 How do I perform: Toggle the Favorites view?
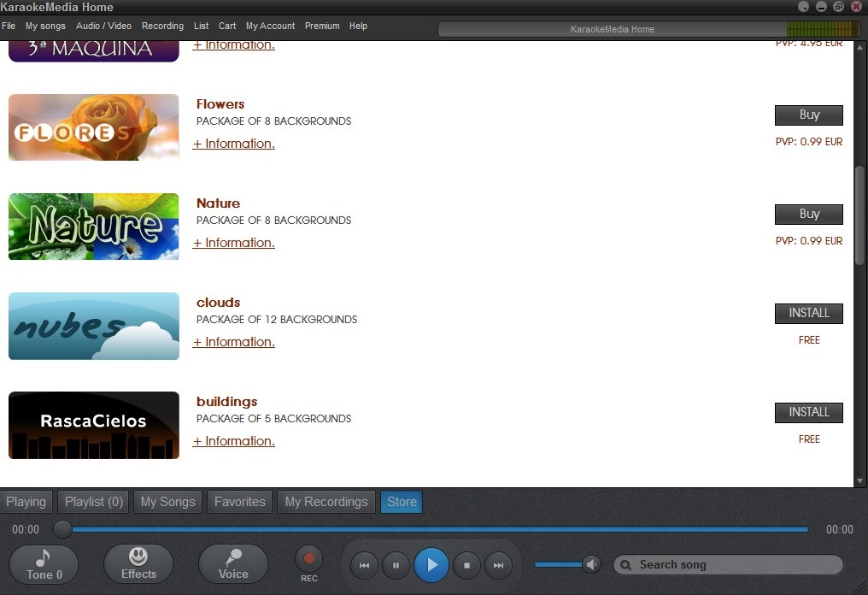pos(239,502)
